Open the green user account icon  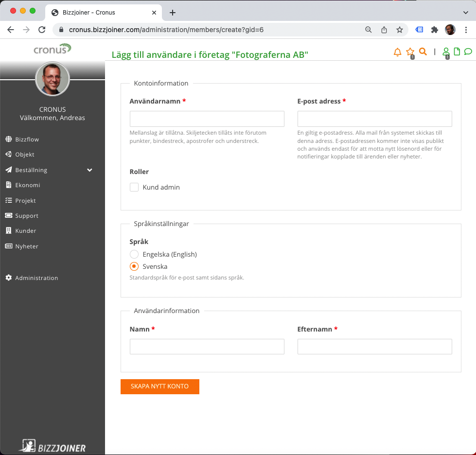click(x=446, y=52)
